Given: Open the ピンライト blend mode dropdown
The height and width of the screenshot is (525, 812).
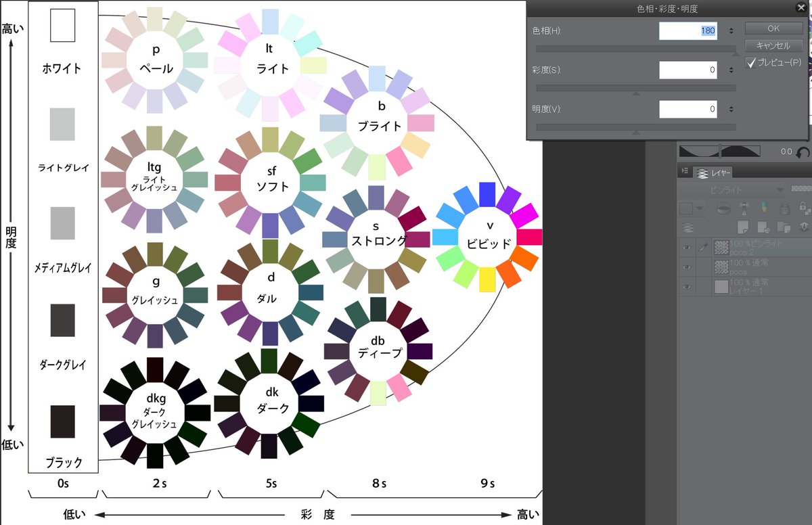Looking at the screenshot, I should [734, 190].
